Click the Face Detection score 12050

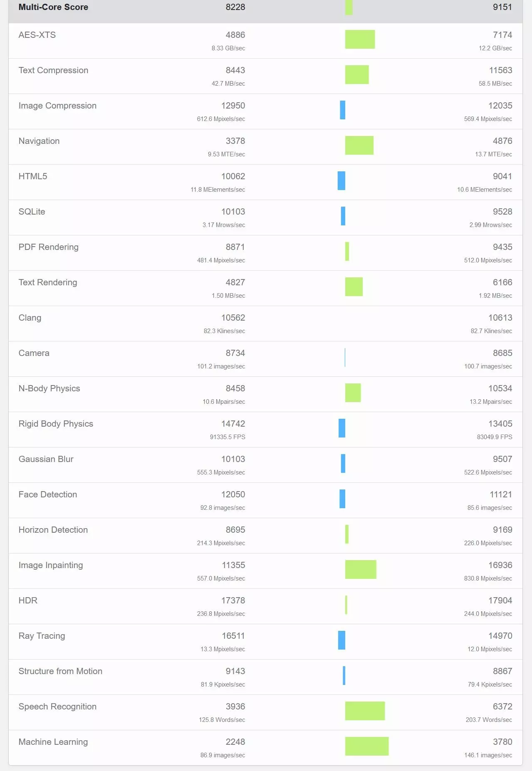point(233,494)
